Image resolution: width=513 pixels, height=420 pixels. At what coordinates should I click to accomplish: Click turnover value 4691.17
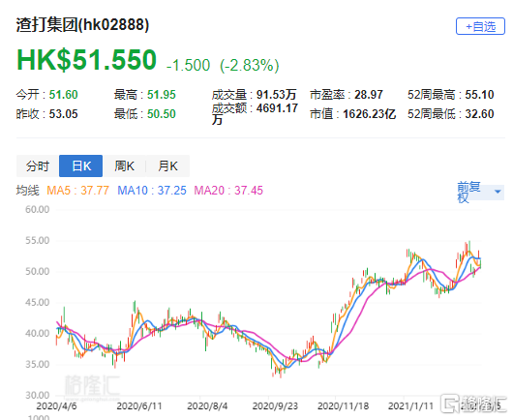(277, 108)
